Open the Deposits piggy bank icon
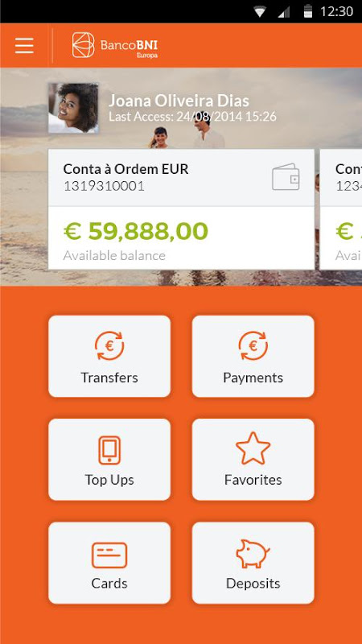Screen dimensions: 362x644 [x=253, y=554]
